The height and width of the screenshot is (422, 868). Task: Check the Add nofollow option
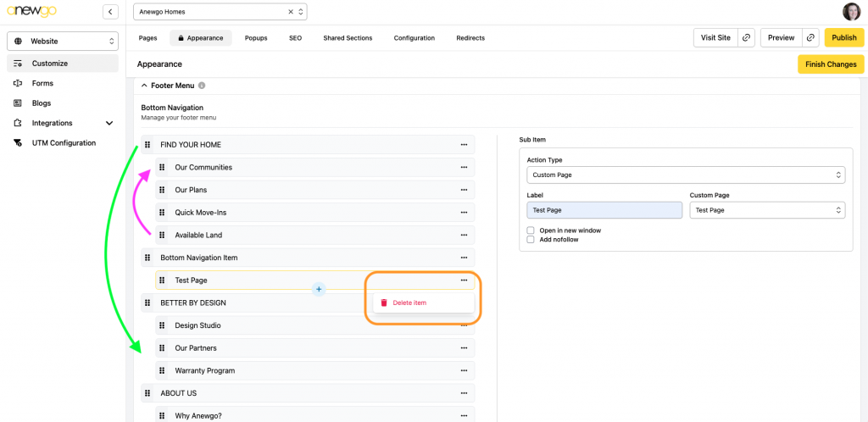(x=531, y=240)
